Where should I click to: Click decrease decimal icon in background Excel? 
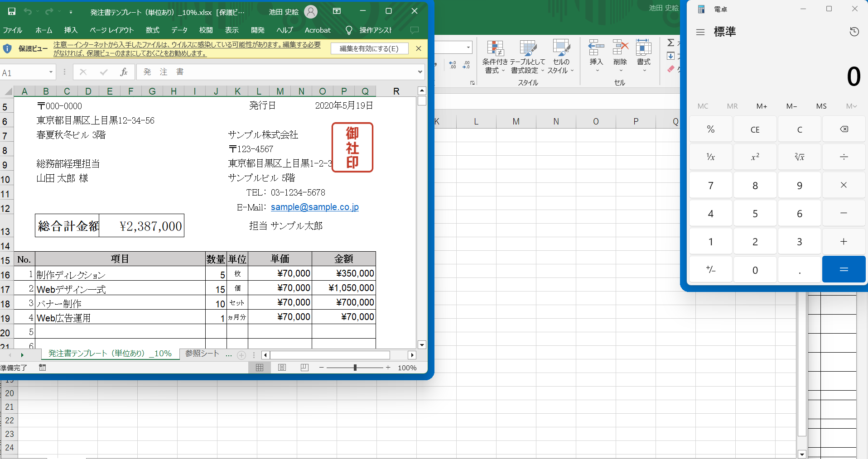tap(466, 65)
